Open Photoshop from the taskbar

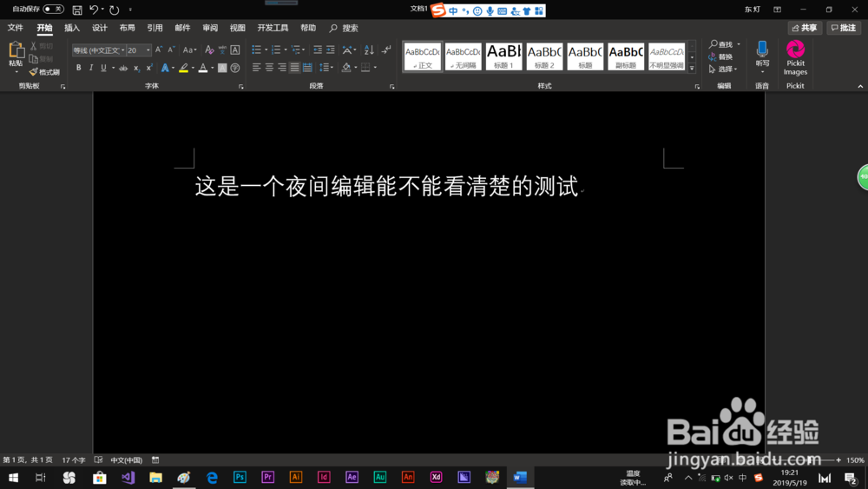click(240, 477)
